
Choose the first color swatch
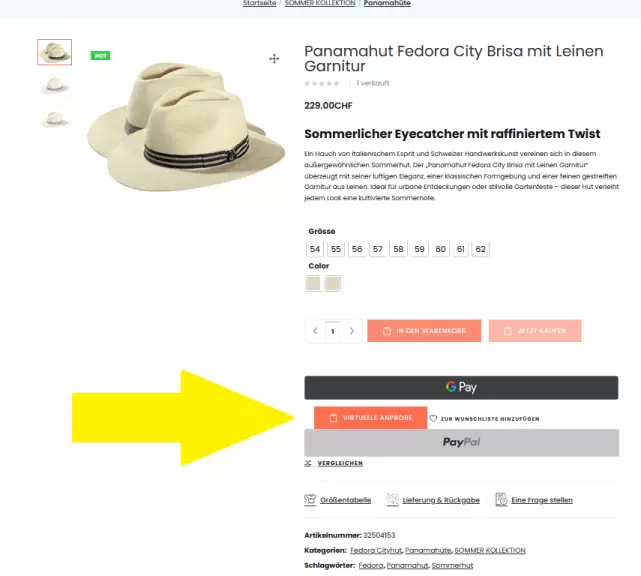314,283
